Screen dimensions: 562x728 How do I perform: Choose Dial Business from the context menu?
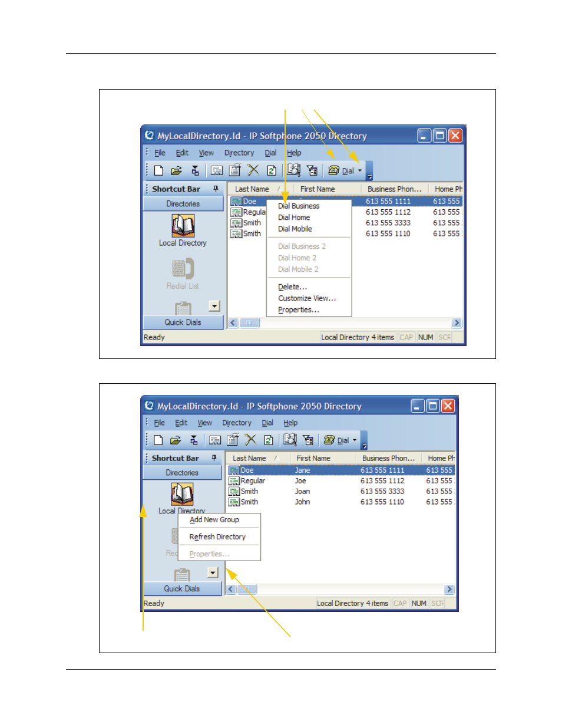[x=299, y=206]
